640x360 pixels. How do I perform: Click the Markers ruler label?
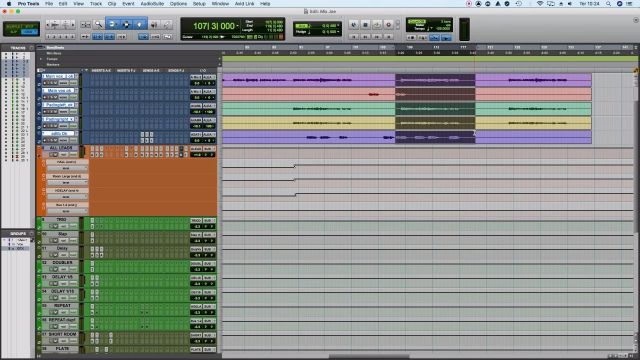click(53, 64)
